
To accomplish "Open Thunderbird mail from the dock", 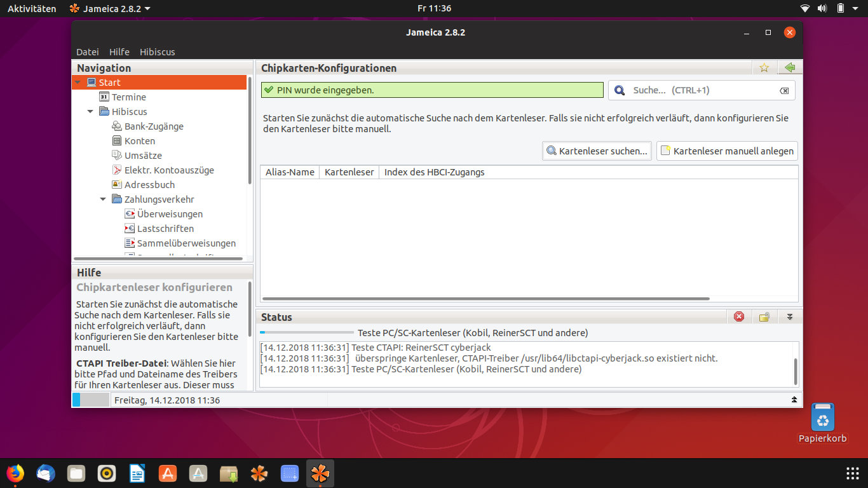I will pyautogui.click(x=46, y=473).
